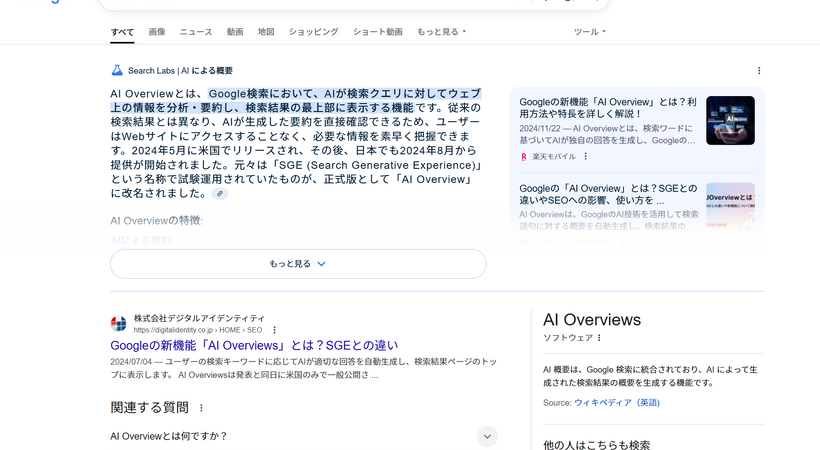
Task: Expand AI overview with もっと見る button
Action: point(298,264)
